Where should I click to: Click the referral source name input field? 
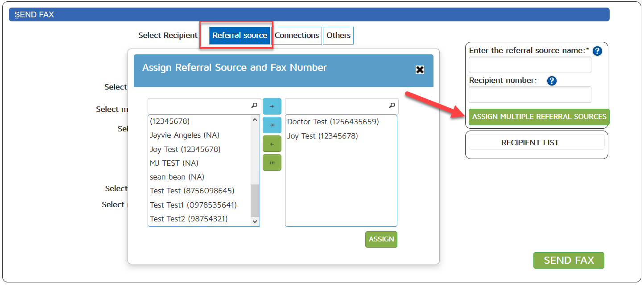click(x=529, y=65)
